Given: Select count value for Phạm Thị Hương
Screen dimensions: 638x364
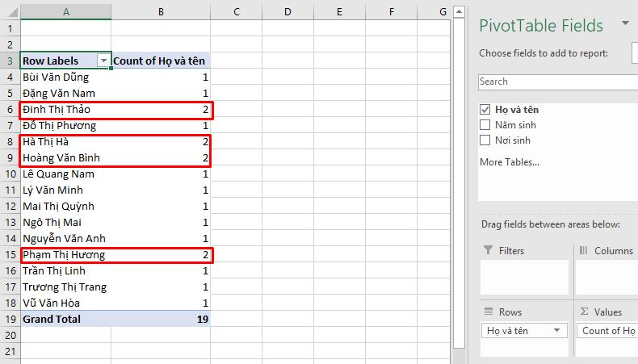Looking at the screenshot, I should (161, 254).
